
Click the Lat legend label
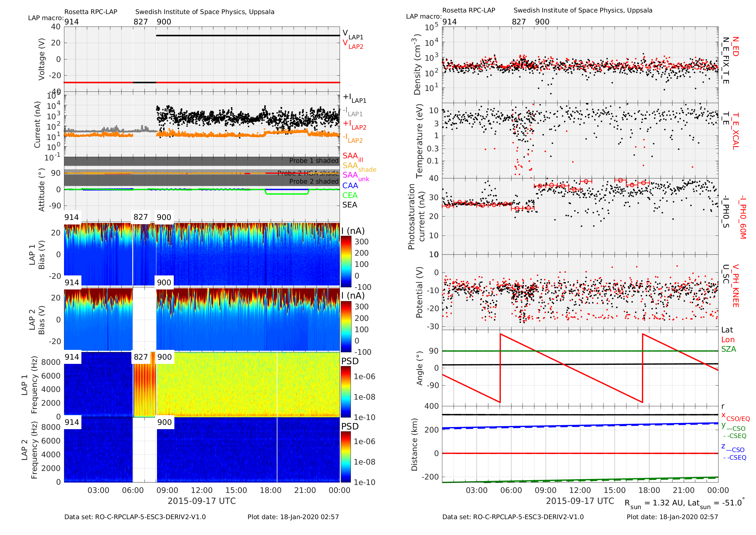point(727,330)
